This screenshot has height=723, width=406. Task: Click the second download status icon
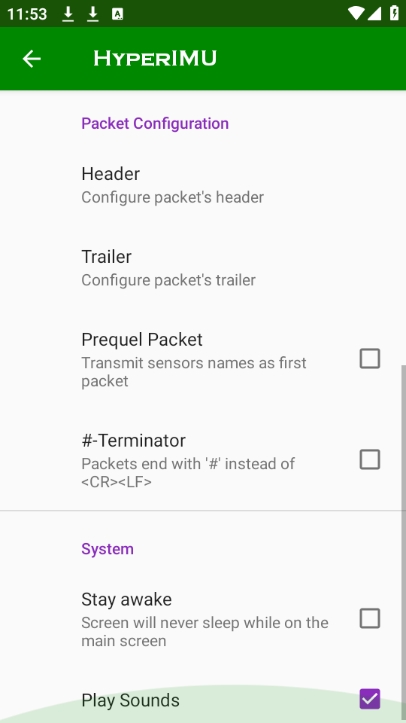point(93,14)
